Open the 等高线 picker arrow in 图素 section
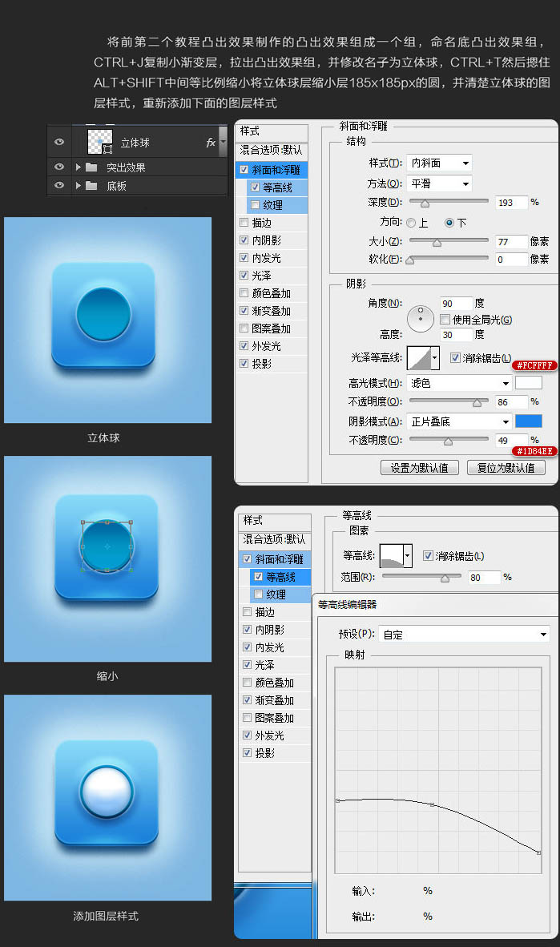The height and width of the screenshot is (947, 560). tap(408, 555)
